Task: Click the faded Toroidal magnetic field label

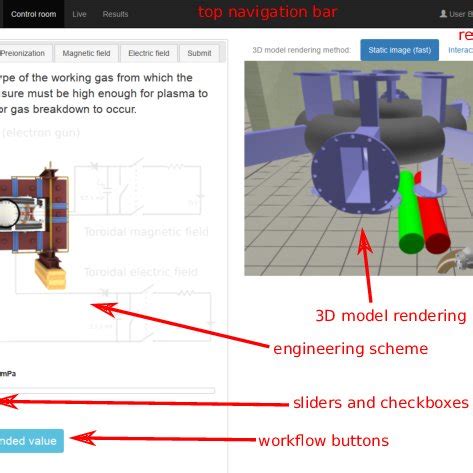Action: pos(146,232)
